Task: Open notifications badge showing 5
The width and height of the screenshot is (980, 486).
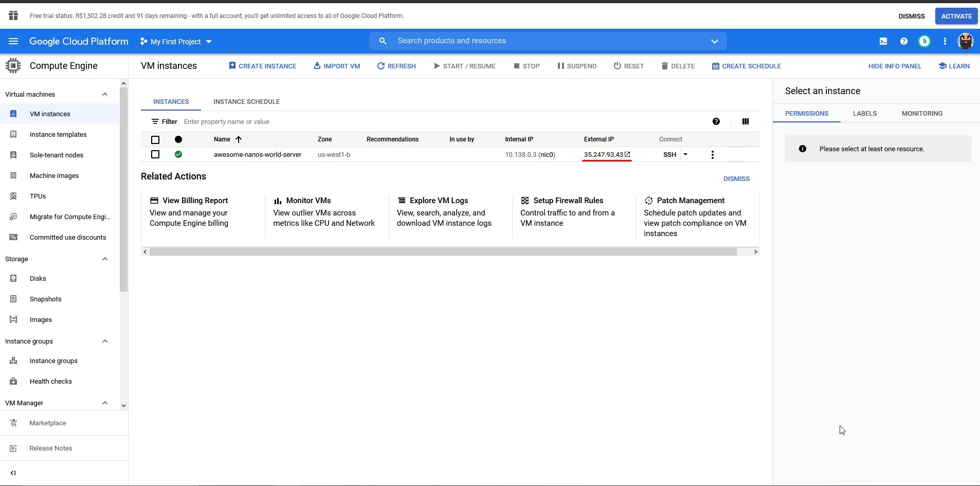Action: pyautogui.click(x=924, y=41)
